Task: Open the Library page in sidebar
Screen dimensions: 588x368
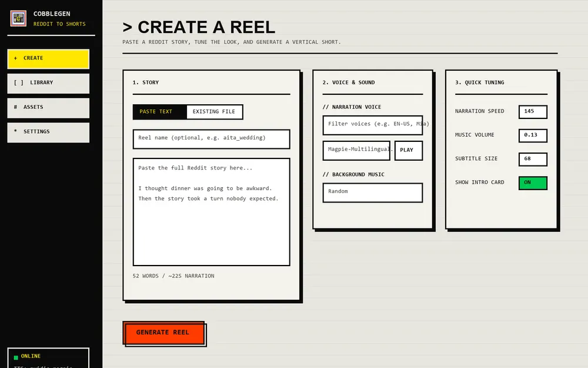Action: tap(48, 83)
